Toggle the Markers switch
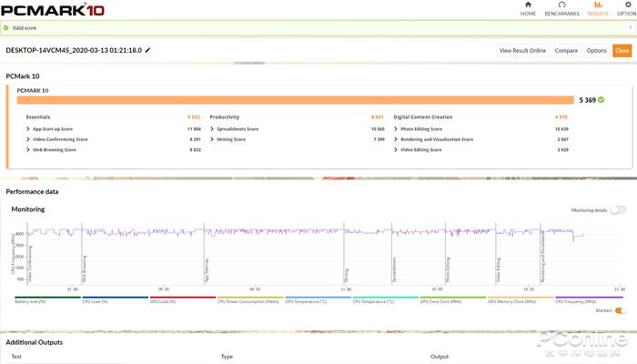637x364 pixels. (621, 311)
